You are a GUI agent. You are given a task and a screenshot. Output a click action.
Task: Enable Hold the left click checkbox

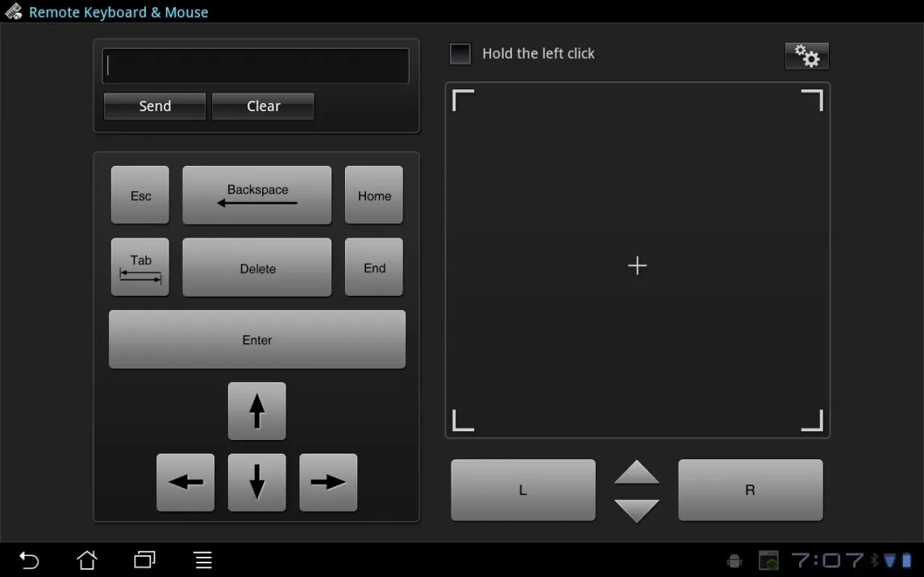[x=460, y=54]
